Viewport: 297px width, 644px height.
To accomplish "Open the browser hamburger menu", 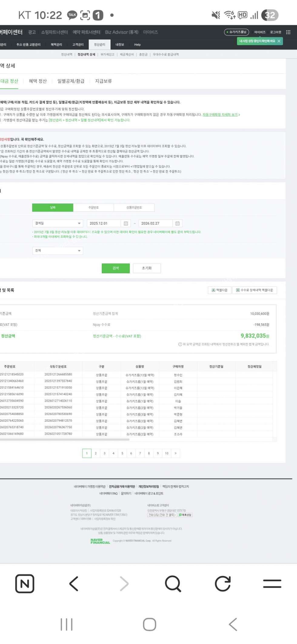I will pyautogui.click(x=272, y=583).
